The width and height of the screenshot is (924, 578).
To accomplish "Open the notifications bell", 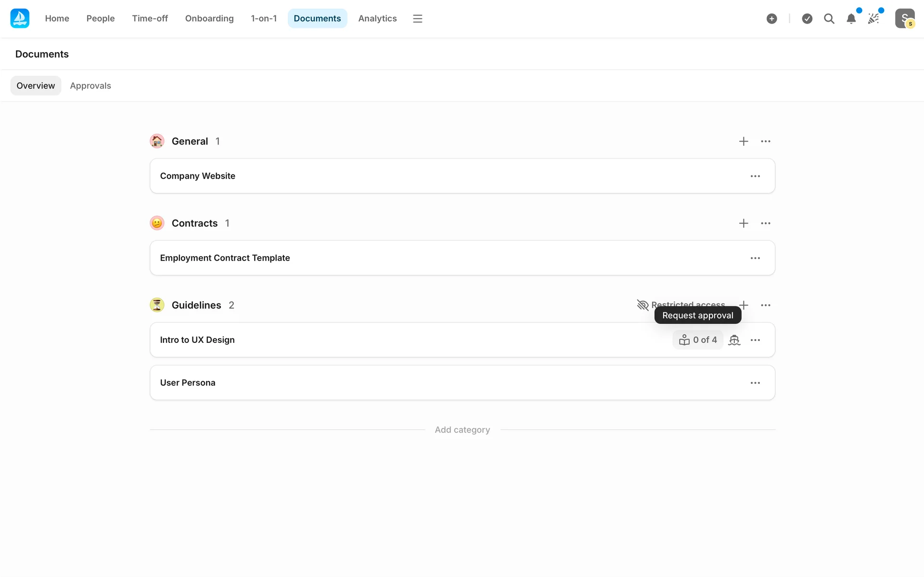I will (x=851, y=19).
